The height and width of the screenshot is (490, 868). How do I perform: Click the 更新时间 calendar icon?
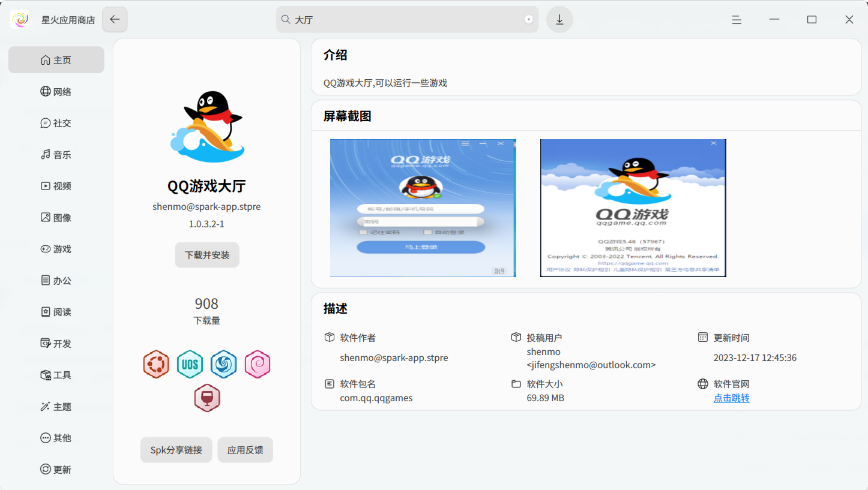click(x=703, y=338)
